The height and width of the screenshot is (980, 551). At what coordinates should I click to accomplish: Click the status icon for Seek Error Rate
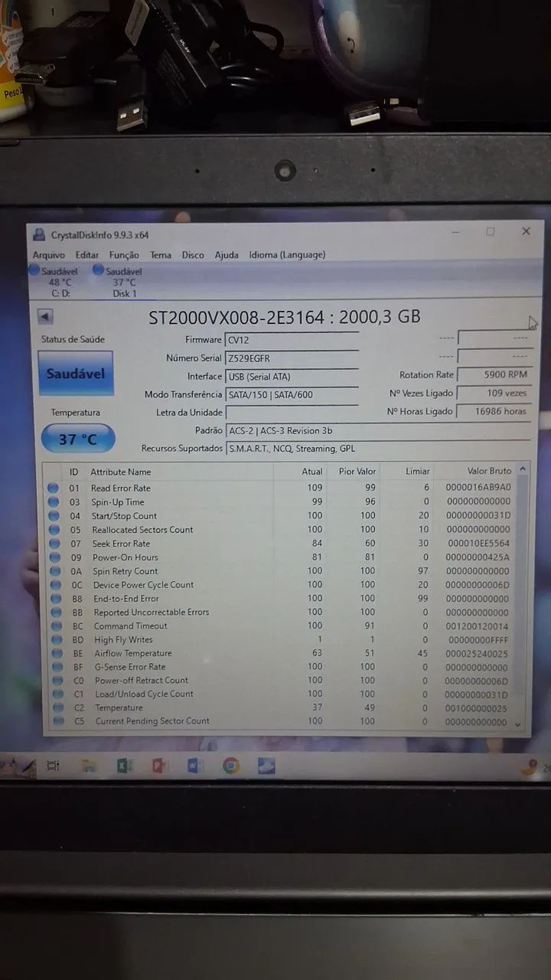[x=54, y=543]
